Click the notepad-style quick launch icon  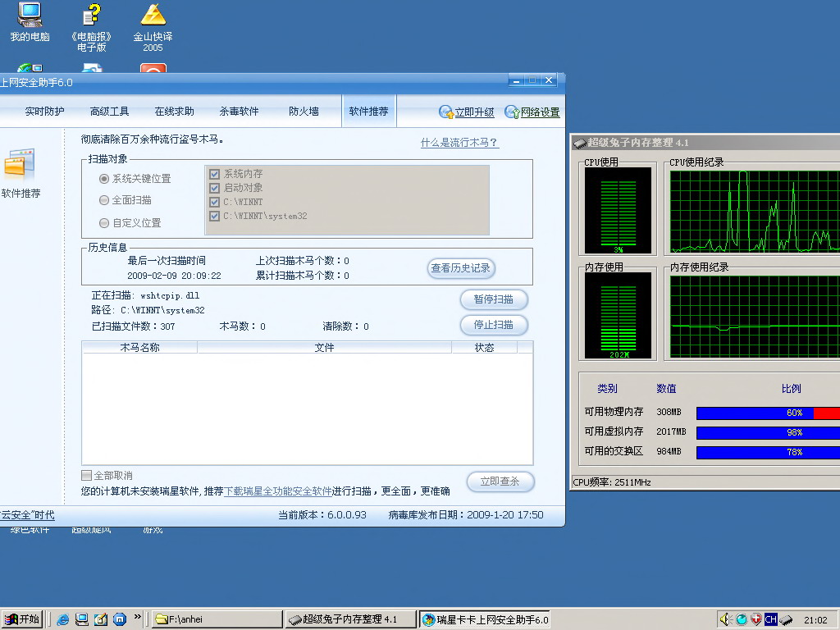point(101,619)
